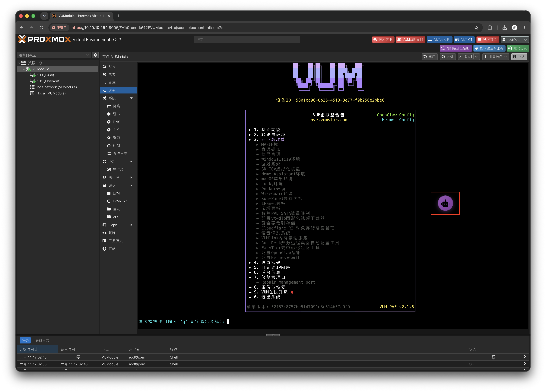This screenshot has height=392, width=546.
Task: Select localnetwork (VUModule) item
Action: pyautogui.click(x=57, y=87)
